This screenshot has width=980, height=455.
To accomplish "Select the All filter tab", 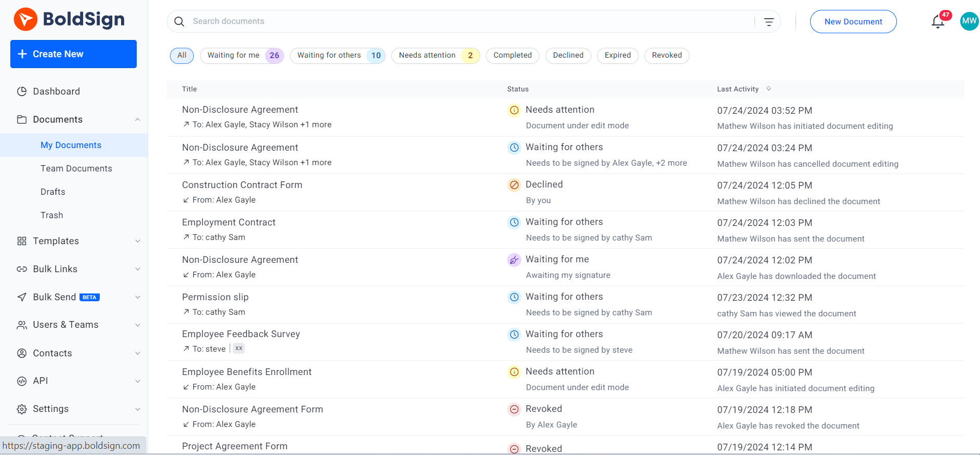I will click(x=182, y=56).
